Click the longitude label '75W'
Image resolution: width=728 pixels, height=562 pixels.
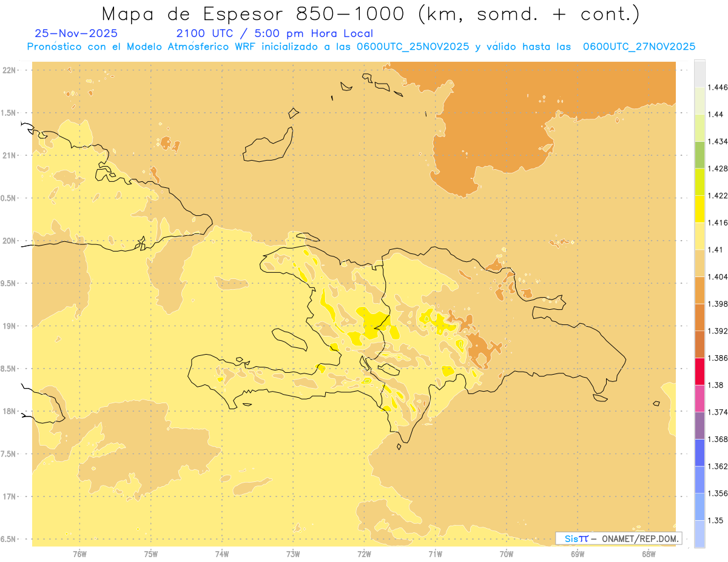[151, 554]
